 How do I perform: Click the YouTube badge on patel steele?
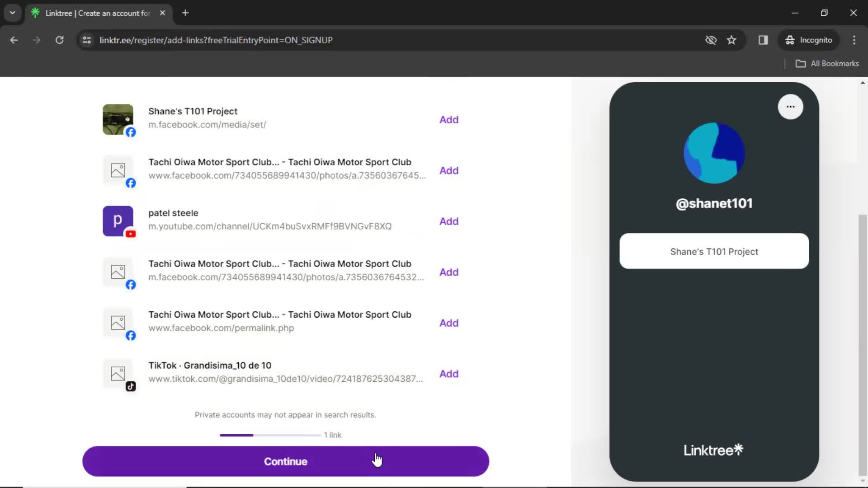coord(131,234)
